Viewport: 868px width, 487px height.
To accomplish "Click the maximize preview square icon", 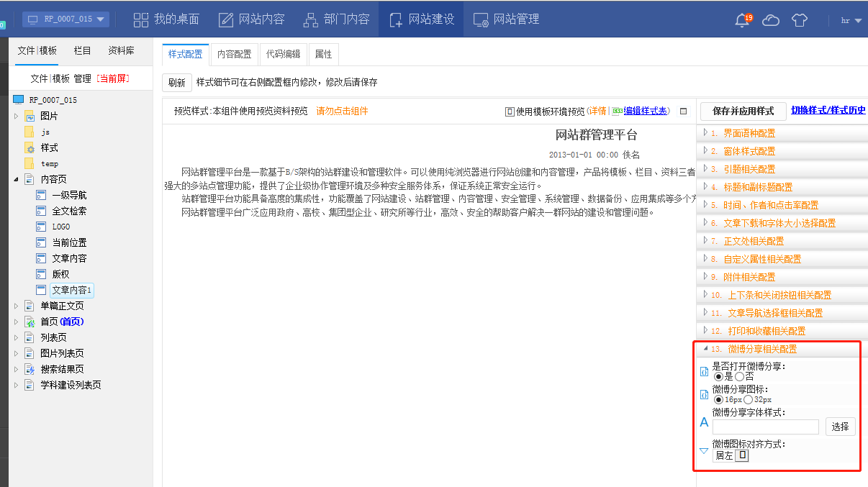I will (684, 111).
